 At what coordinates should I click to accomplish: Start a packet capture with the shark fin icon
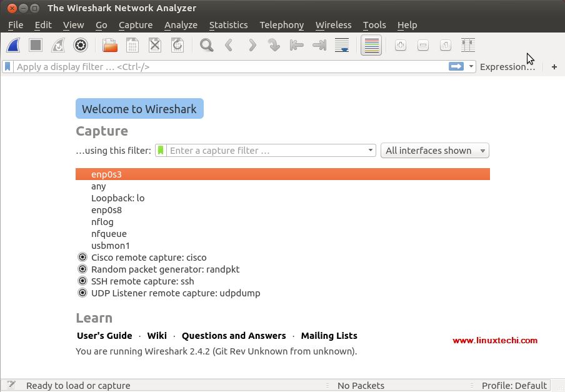click(x=12, y=45)
